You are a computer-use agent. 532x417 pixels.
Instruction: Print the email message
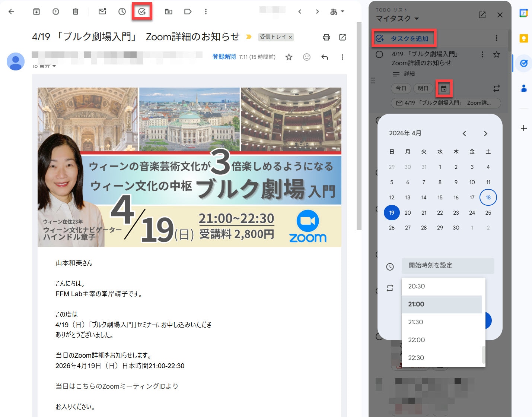pyautogui.click(x=326, y=37)
